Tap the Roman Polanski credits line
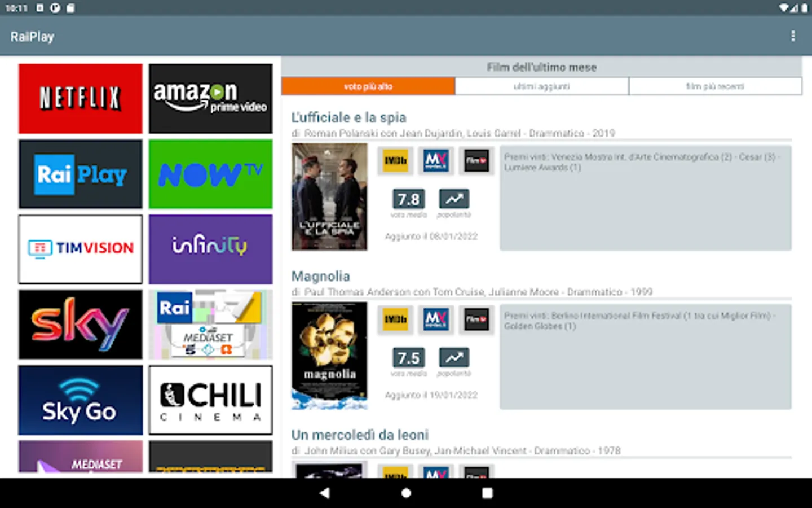Image resolution: width=812 pixels, height=508 pixels. pyautogui.click(x=453, y=133)
